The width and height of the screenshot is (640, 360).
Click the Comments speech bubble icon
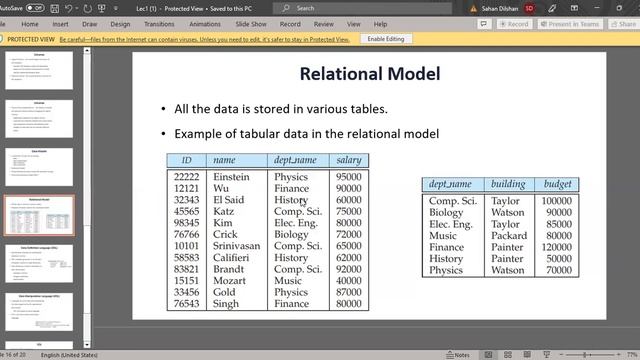483,24
